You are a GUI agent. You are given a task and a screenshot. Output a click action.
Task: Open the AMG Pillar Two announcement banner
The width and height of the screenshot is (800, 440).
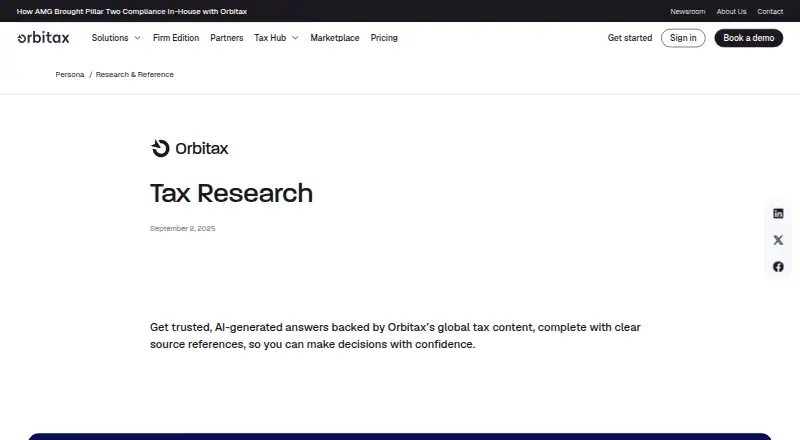(132, 11)
